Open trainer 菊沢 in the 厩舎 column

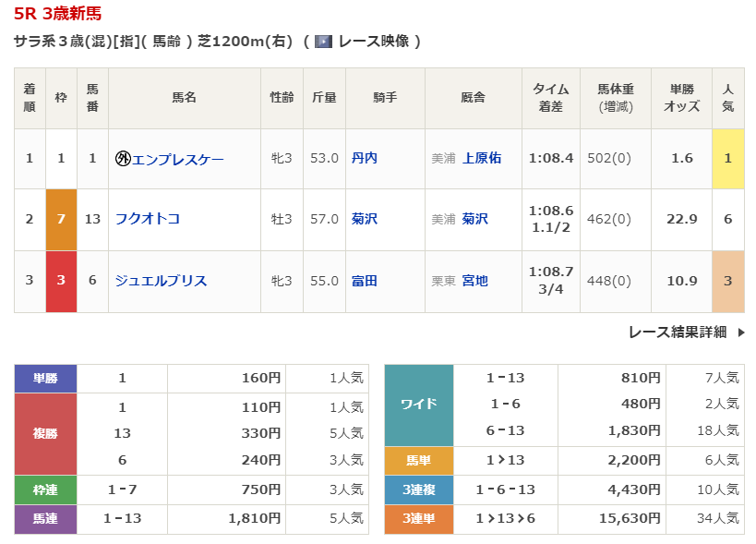[474, 219]
